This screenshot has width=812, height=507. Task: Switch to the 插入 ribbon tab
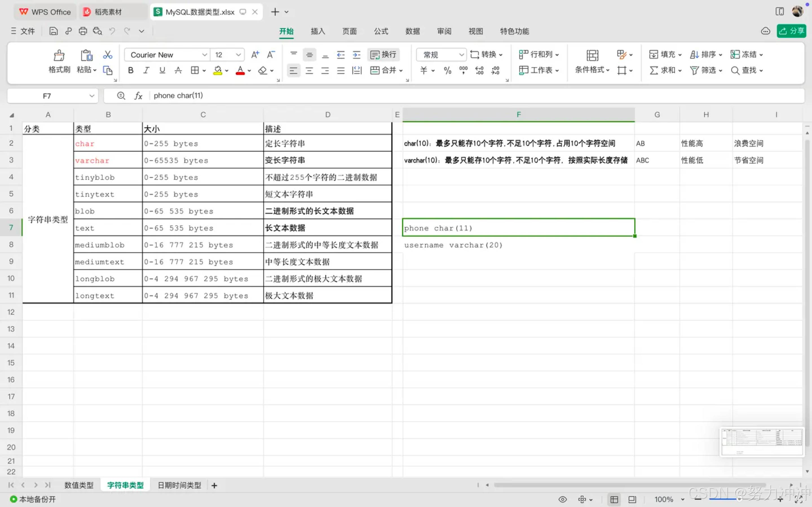pos(317,31)
